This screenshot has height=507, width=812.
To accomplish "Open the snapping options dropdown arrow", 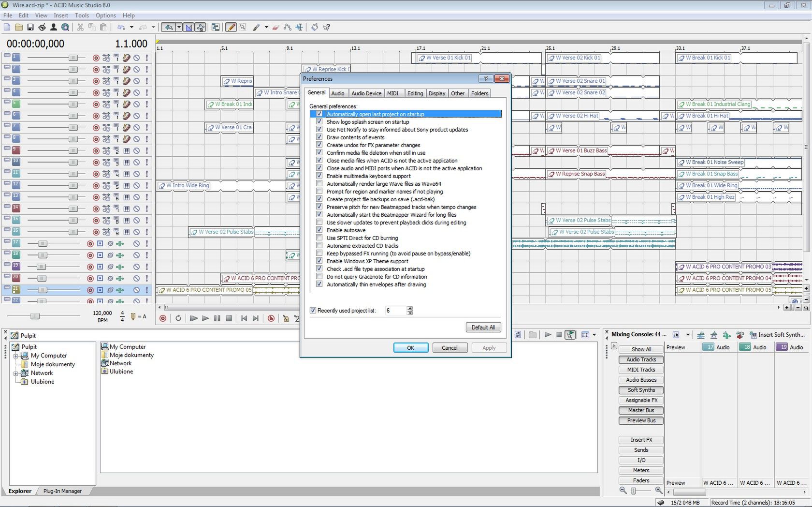I will click(x=179, y=27).
